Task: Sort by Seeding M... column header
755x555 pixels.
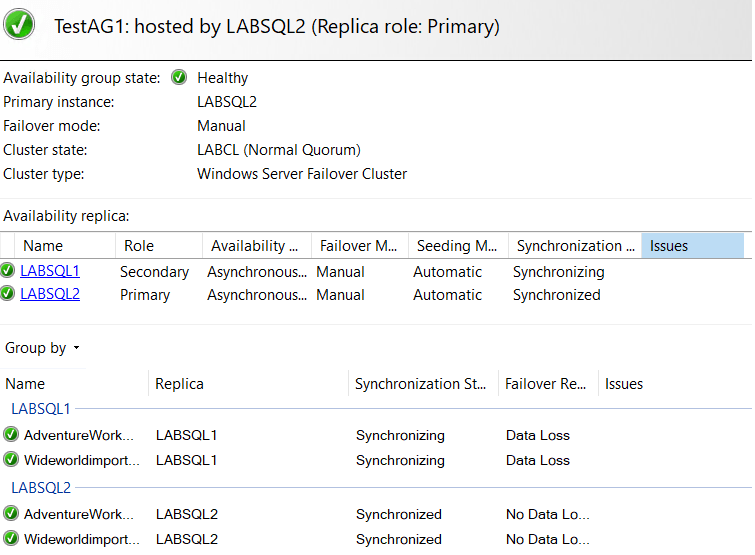Action: click(458, 245)
